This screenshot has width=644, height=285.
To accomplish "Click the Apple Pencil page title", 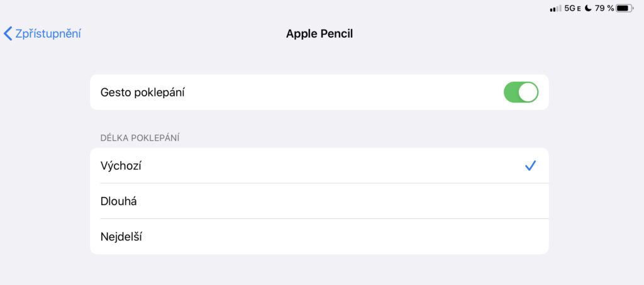I will [x=319, y=34].
